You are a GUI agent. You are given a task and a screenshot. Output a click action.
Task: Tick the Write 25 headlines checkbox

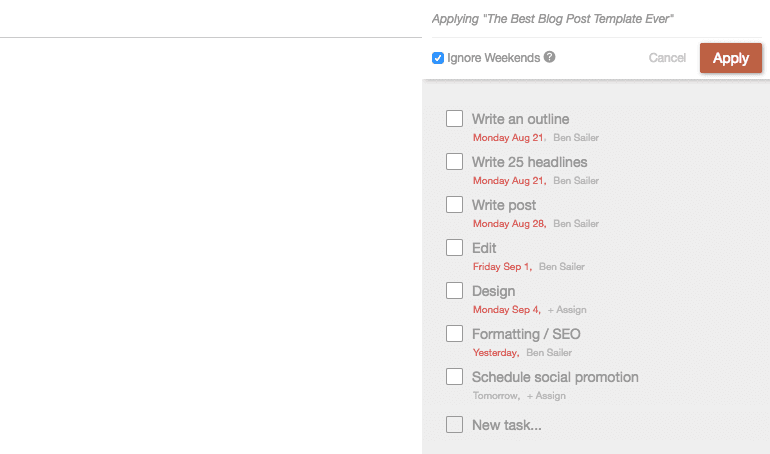454,161
